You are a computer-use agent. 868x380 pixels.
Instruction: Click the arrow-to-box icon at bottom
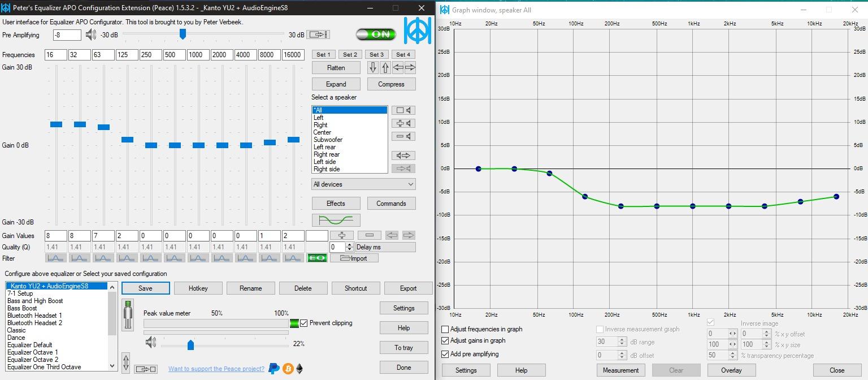point(145,369)
